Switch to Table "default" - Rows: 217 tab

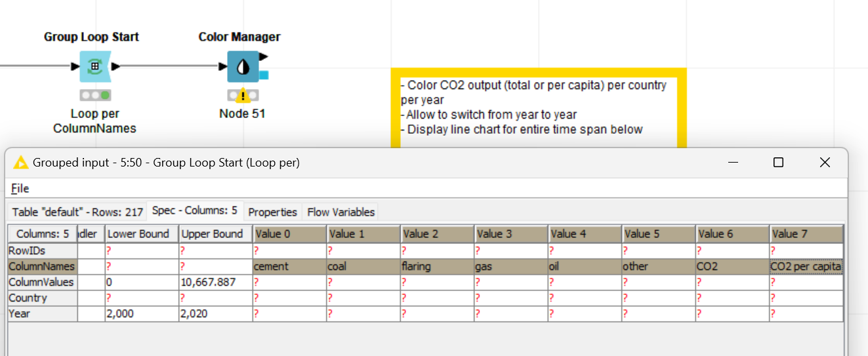pos(77,212)
